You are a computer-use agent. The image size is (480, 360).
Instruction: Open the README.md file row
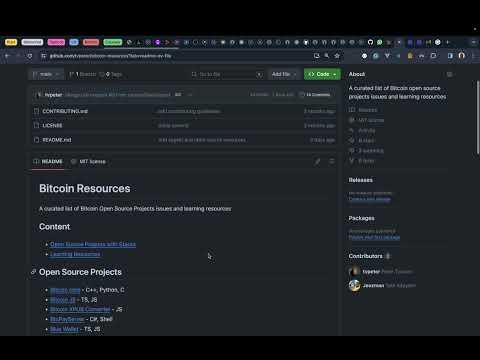(184, 140)
